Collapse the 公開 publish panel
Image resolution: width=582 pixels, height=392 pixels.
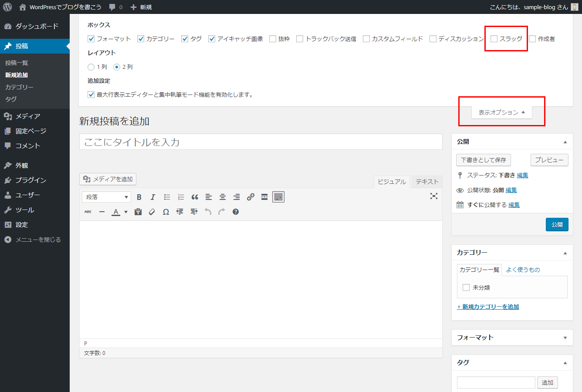point(565,141)
